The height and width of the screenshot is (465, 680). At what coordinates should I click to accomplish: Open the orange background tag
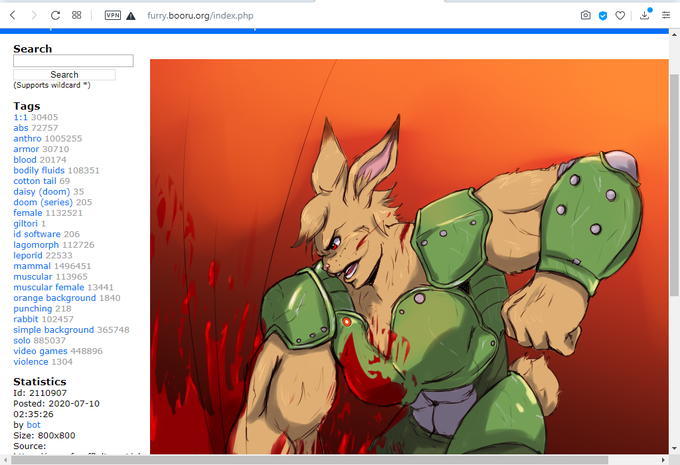click(x=55, y=298)
